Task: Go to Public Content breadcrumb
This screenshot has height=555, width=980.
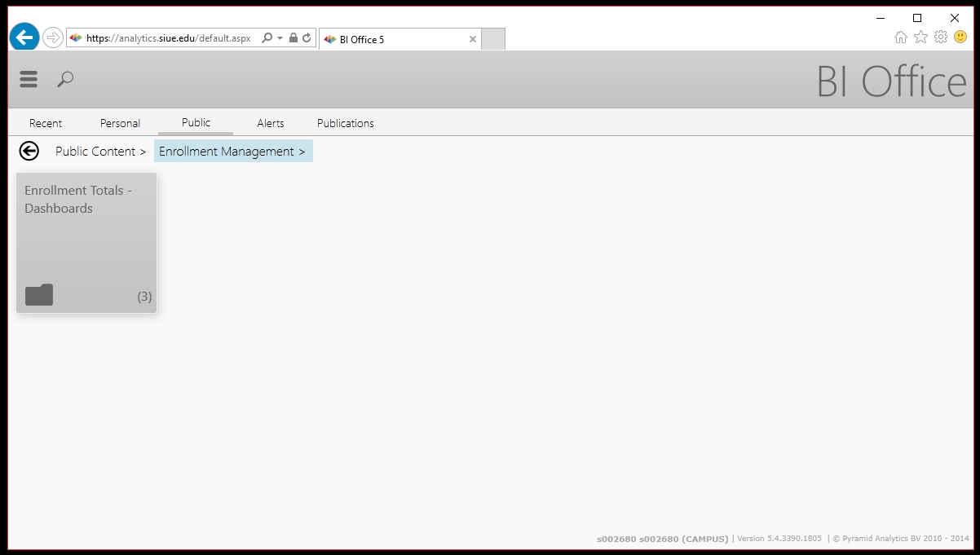Action: tap(95, 152)
